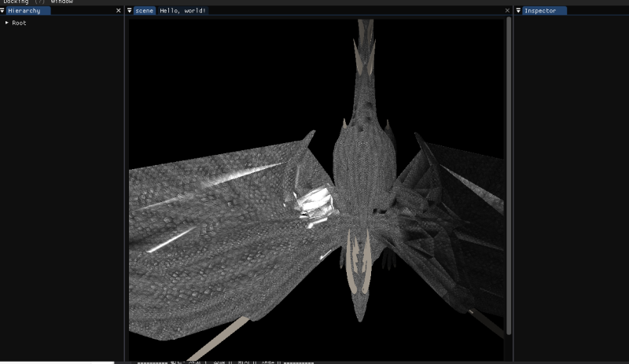This screenshot has height=364, width=629.
Task: Switch to the Hello, world! tab
Action: click(x=182, y=11)
